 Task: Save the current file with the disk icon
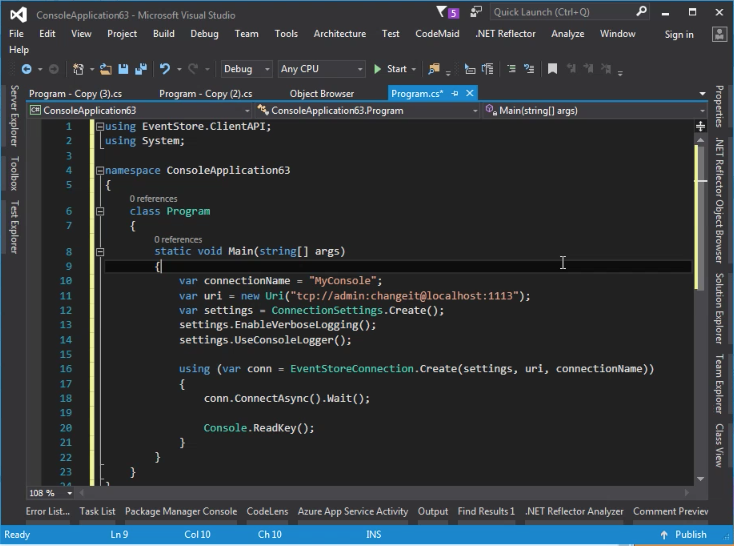123,69
